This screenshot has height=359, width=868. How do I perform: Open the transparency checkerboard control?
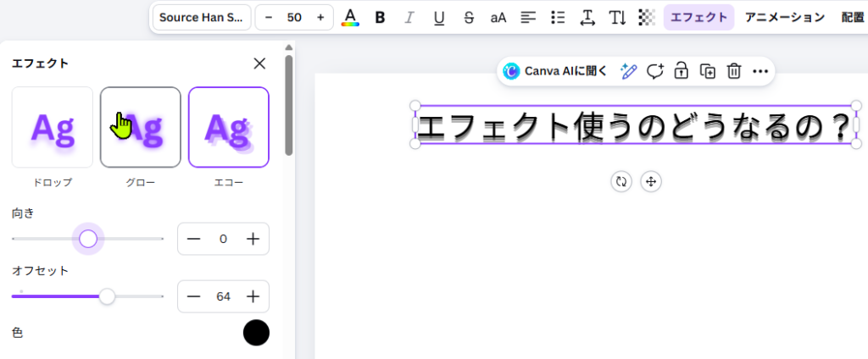(x=647, y=17)
